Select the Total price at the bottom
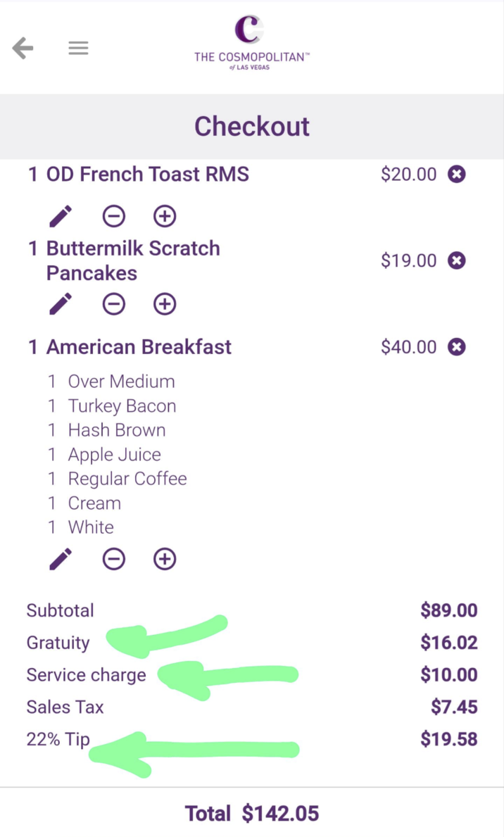 pyautogui.click(x=281, y=813)
